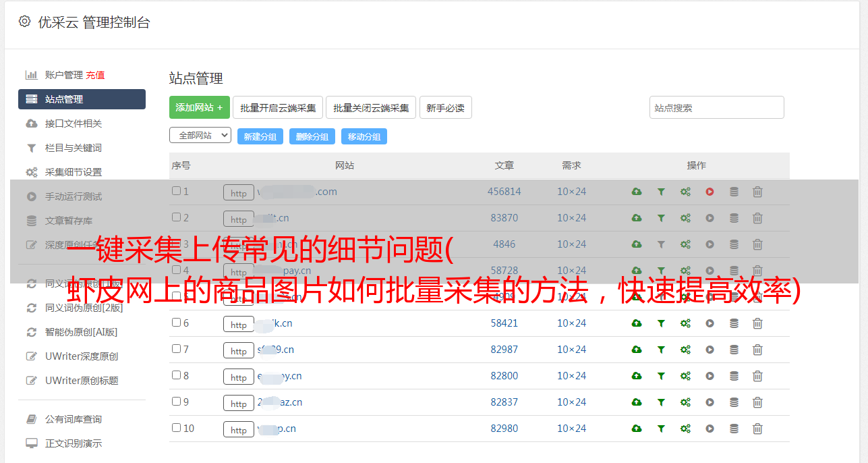Open the gears settings icon in row 6
868x463 pixels.
pyautogui.click(x=685, y=323)
